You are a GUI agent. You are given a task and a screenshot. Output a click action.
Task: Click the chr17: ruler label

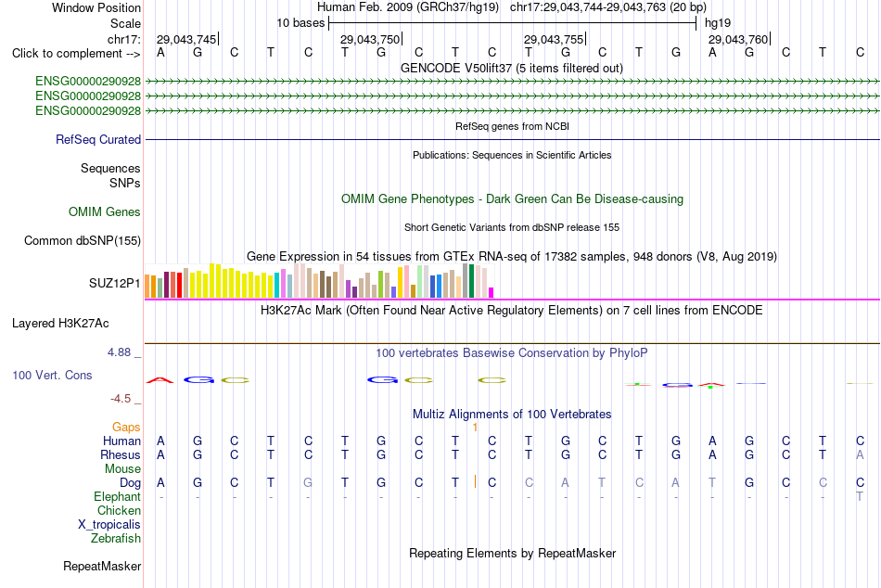[x=123, y=39]
